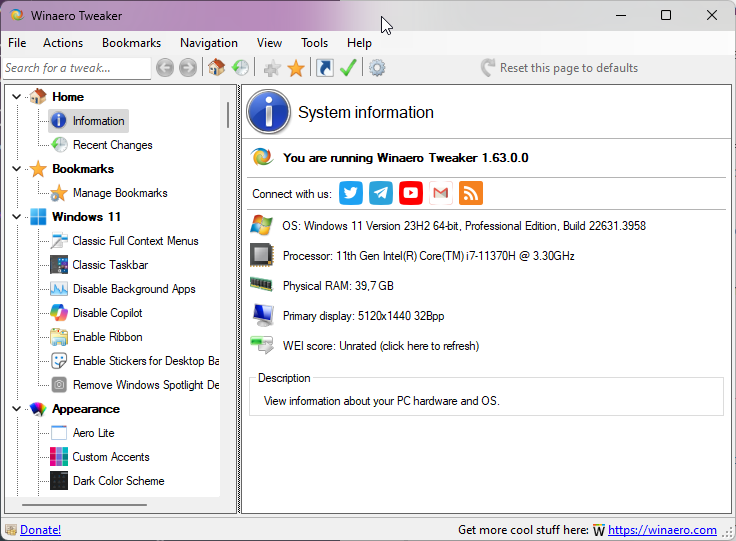Open the Help menu
Viewport: 736px width, 541px height.
[x=360, y=43]
